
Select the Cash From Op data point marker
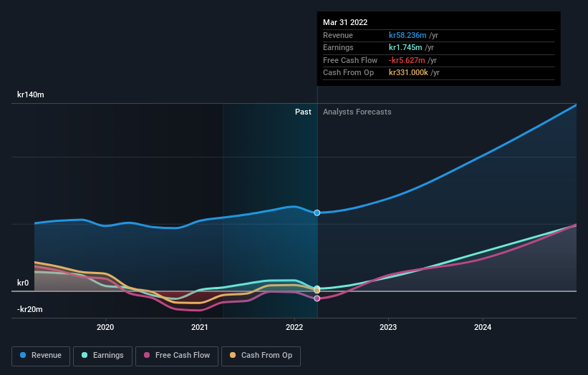click(x=317, y=291)
